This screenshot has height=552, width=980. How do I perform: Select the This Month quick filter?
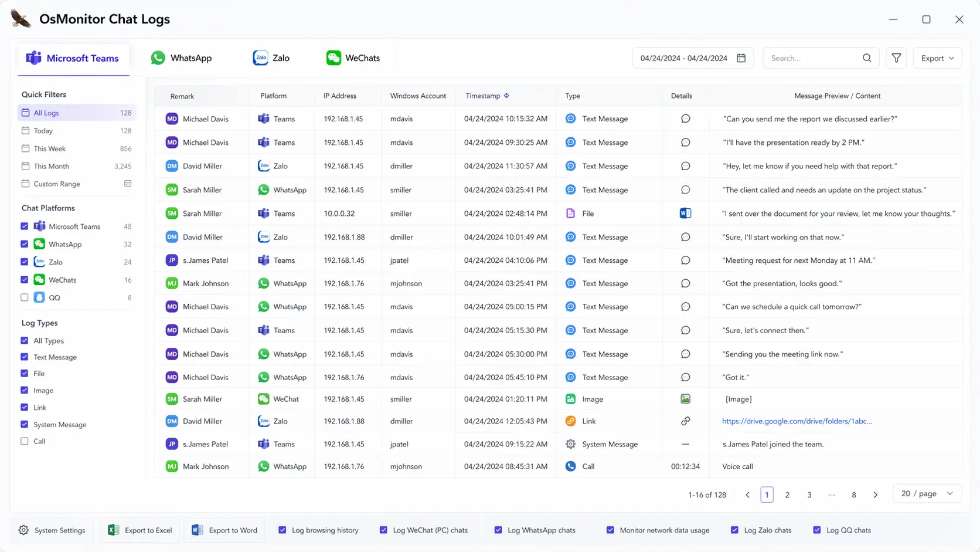click(x=77, y=166)
